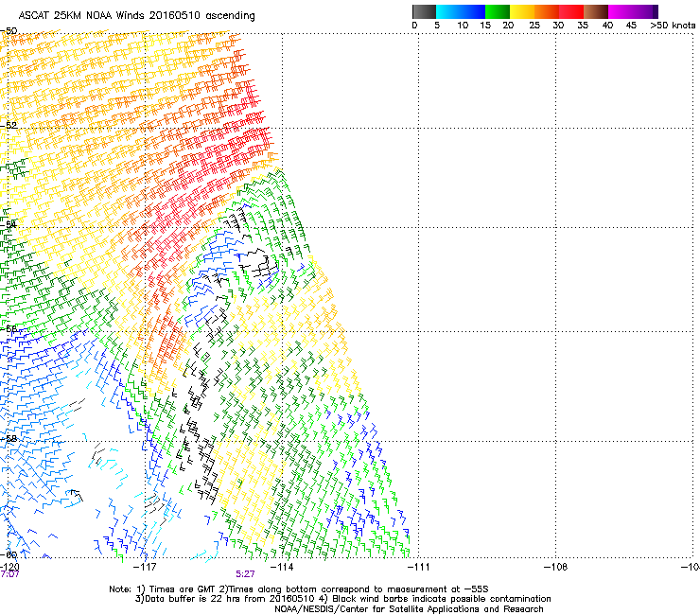Screen dimensions: 700x615
Task: Click the latitude label '-60'
Action: pyautogui.click(x=9, y=555)
